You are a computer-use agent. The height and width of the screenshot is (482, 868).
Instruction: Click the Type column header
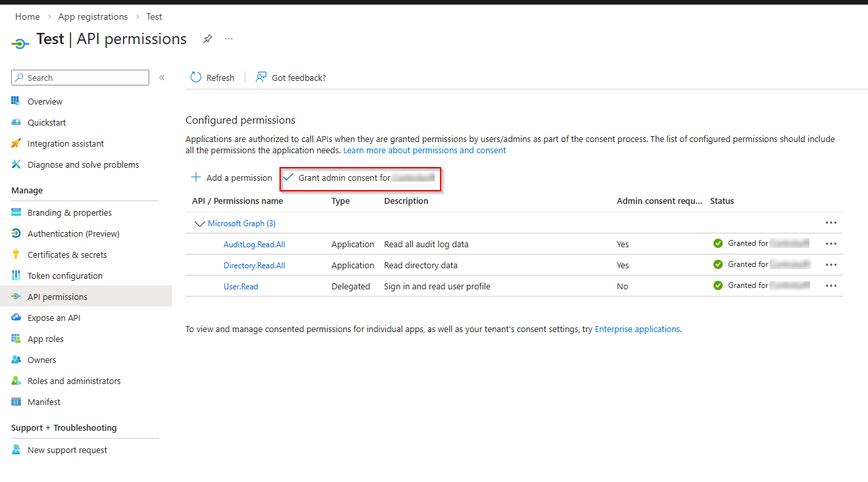coord(341,201)
